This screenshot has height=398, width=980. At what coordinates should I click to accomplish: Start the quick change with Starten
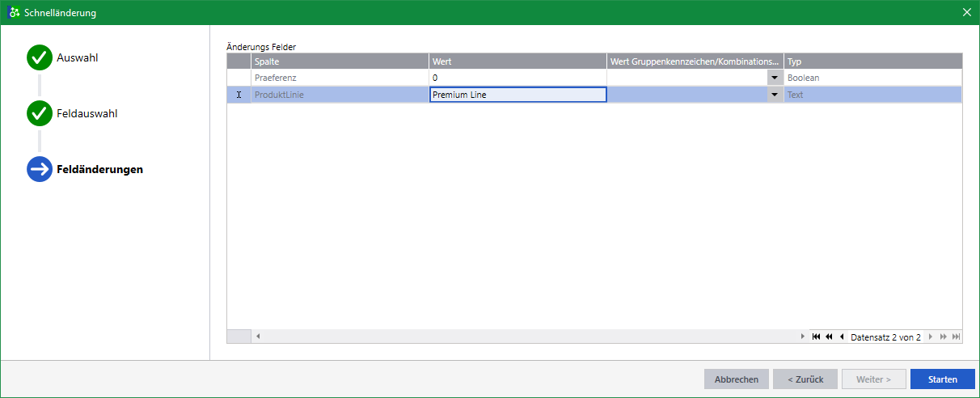click(x=943, y=379)
